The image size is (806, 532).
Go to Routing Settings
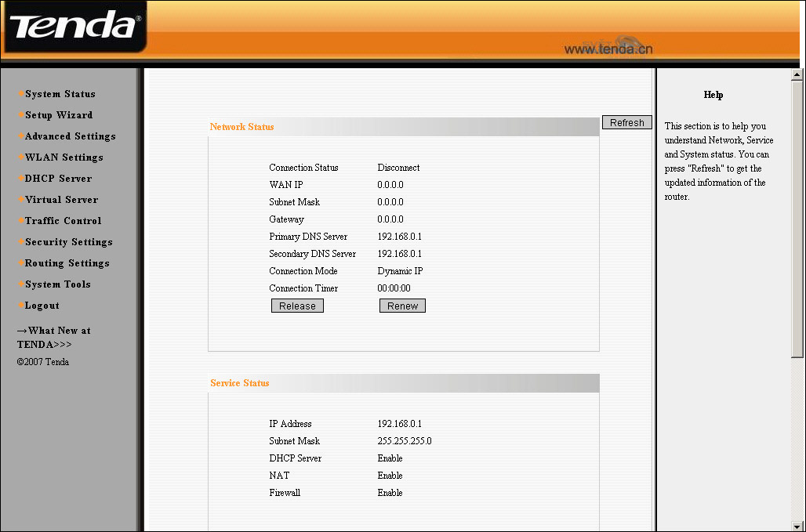tap(67, 263)
